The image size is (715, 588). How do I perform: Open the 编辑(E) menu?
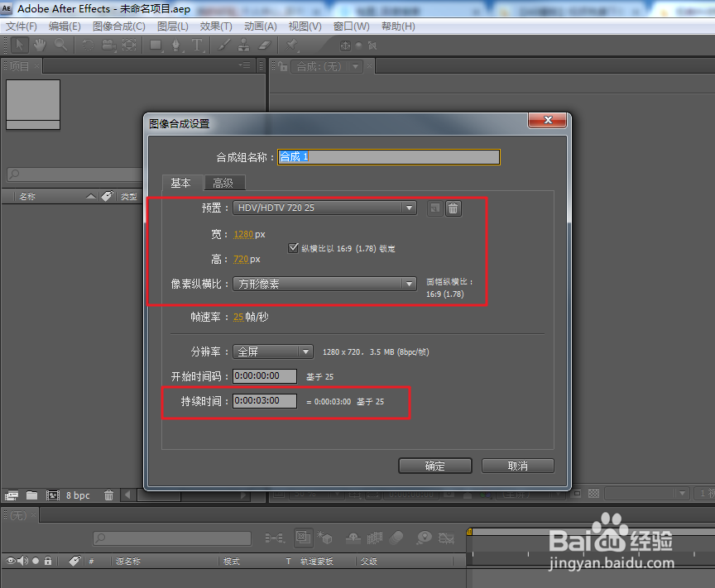[x=65, y=26]
